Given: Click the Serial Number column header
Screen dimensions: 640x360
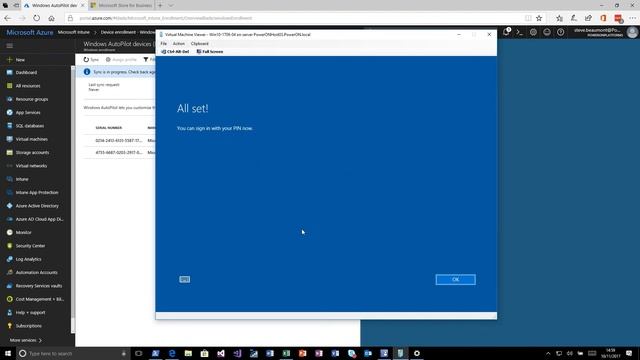Looking at the screenshot, I should pyautogui.click(x=109, y=128).
